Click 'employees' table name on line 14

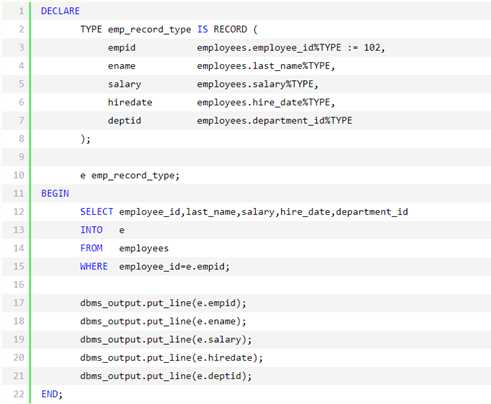tap(144, 249)
